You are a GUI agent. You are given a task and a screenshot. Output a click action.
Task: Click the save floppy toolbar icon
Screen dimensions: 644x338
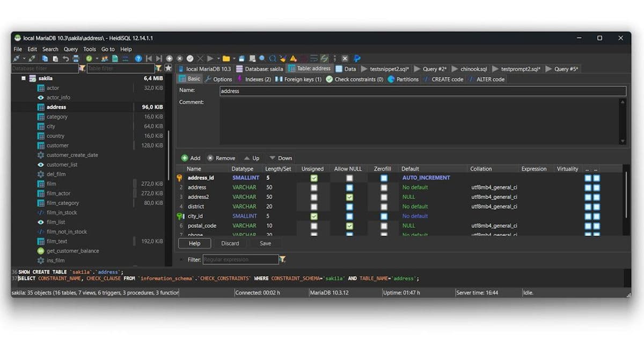click(241, 58)
